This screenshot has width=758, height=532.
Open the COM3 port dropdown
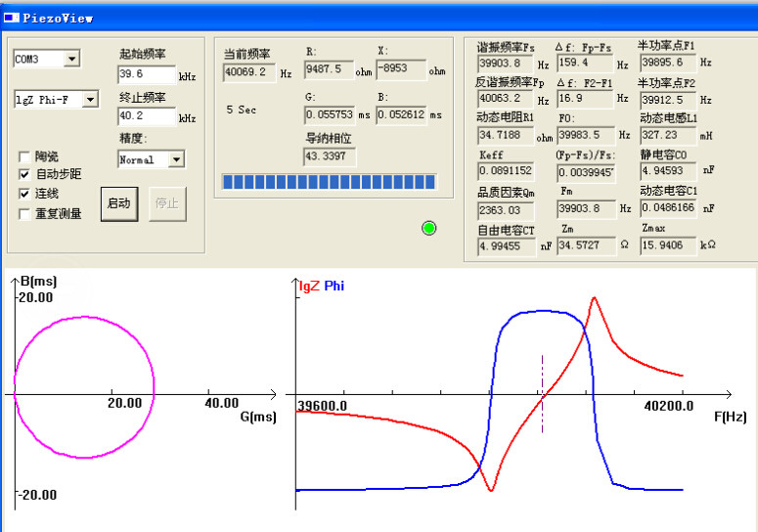click(x=71, y=59)
